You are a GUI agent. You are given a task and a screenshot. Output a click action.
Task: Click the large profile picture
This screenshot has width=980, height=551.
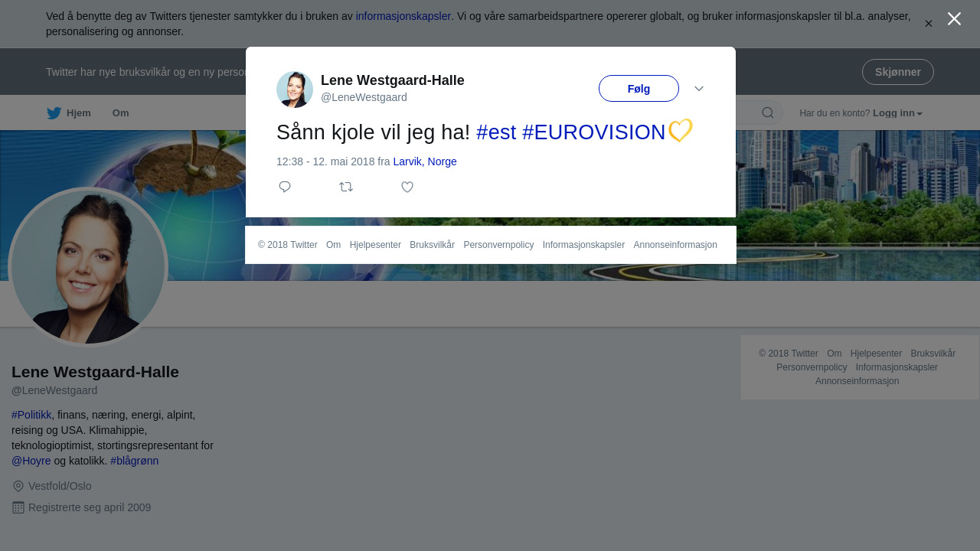[88, 267]
